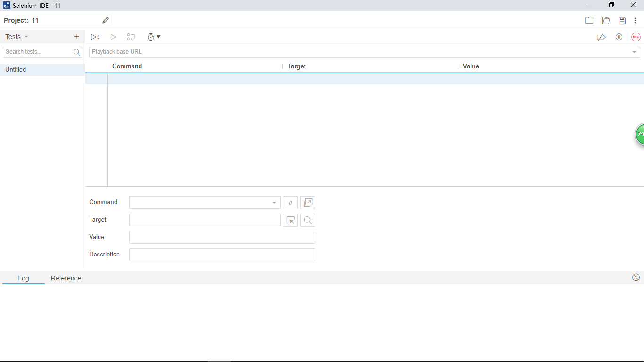
Task: Click the project name 11
Action: click(35, 21)
